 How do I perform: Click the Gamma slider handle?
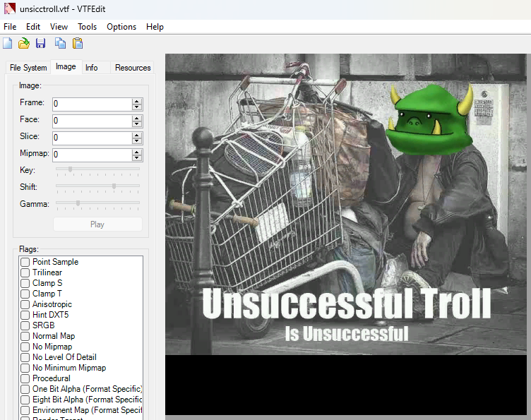click(x=78, y=203)
